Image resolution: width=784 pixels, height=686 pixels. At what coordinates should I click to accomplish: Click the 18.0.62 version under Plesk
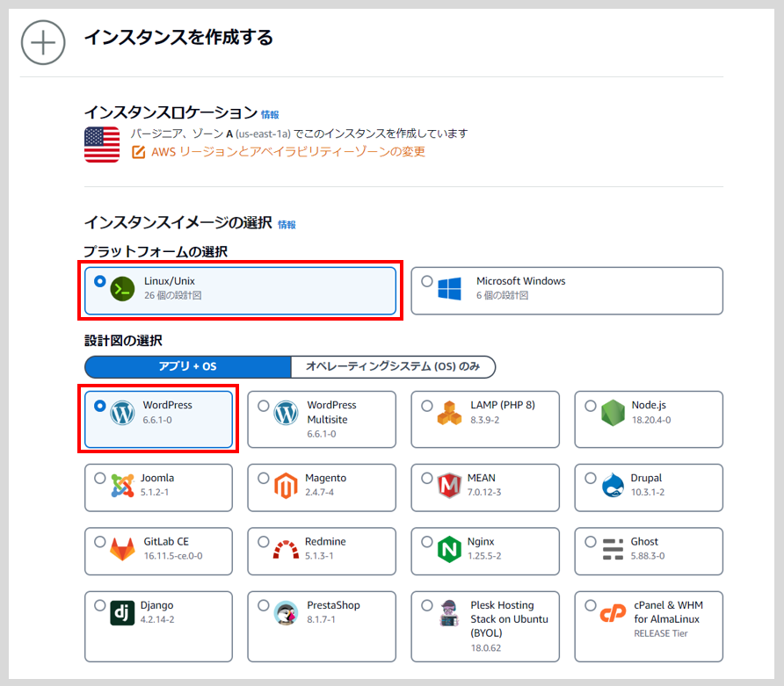click(485, 648)
